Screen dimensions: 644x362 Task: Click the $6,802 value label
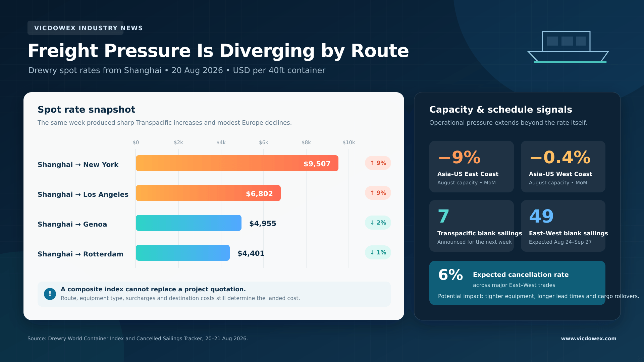(x=259, y=194)
